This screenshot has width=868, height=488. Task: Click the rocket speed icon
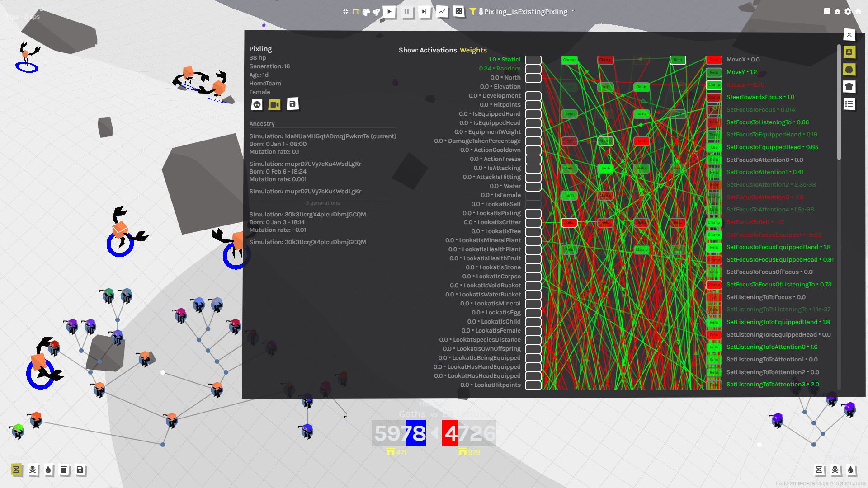tap(376, 12)
